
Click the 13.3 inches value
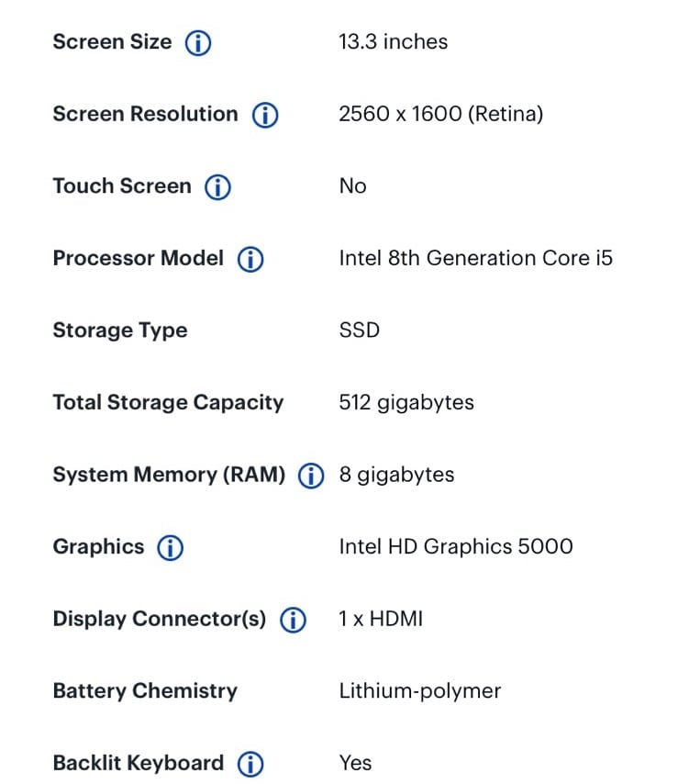pyautogui.click(x=394, y=41)
